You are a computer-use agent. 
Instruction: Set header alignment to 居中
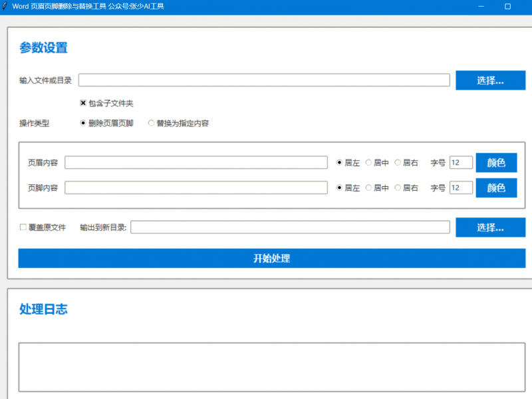coord(368,163)
